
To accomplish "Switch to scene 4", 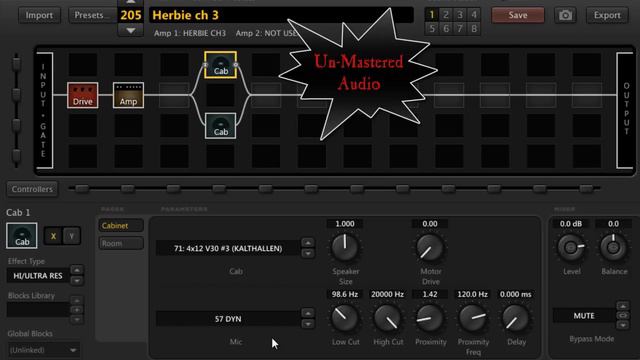I will [473, 15].
